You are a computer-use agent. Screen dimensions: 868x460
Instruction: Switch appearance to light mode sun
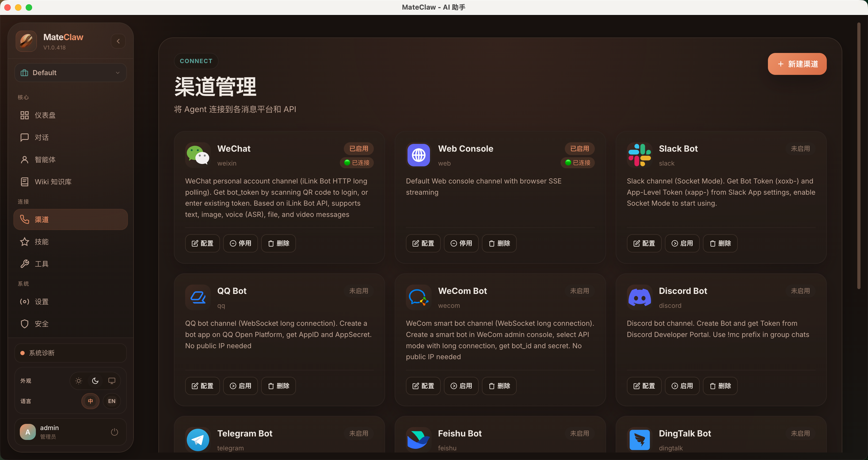78,381
